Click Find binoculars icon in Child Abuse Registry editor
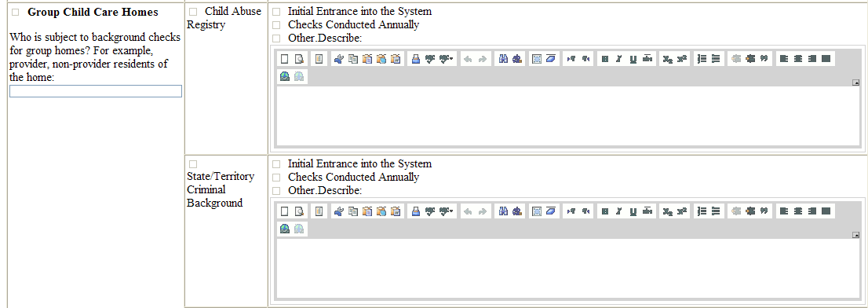The image size is (868, 308). pos(503,59)
